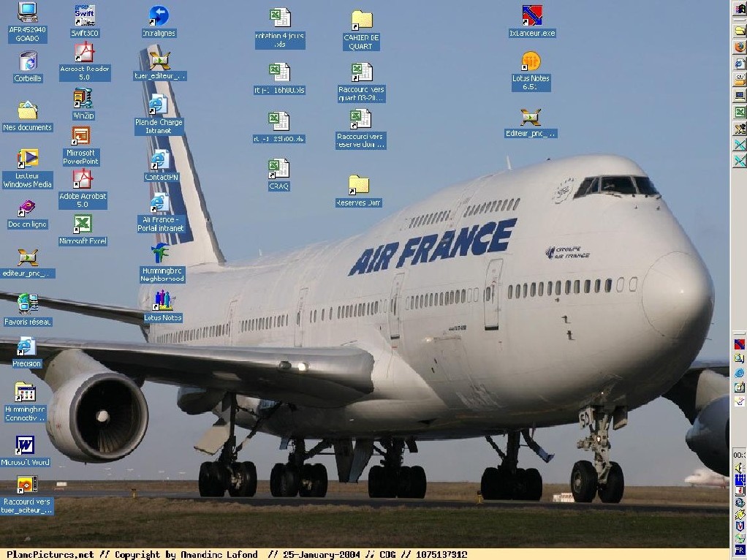Switch to the Excel taskbar button
This screenshot has width=747, height=560.
tap(740, 112)
